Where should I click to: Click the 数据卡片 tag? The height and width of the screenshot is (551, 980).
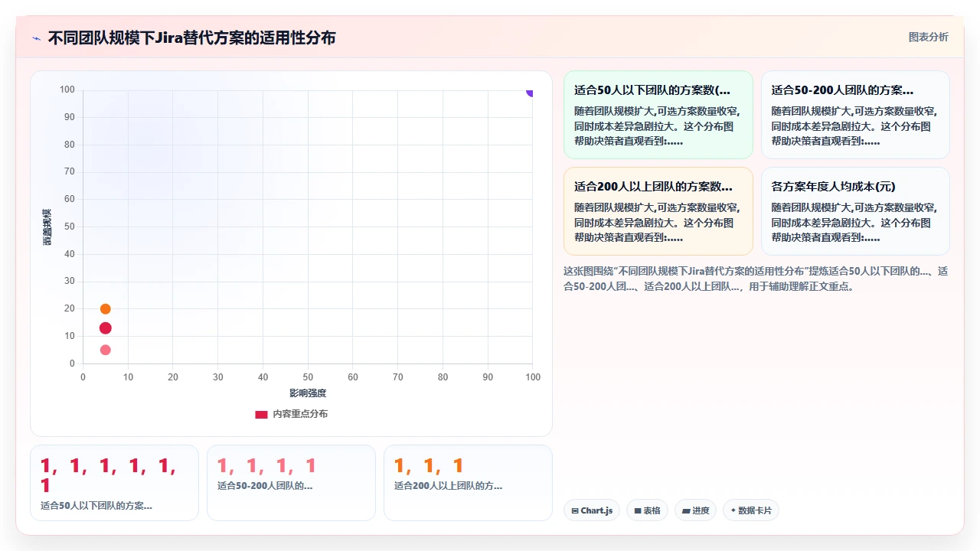(x=751, y=510)
